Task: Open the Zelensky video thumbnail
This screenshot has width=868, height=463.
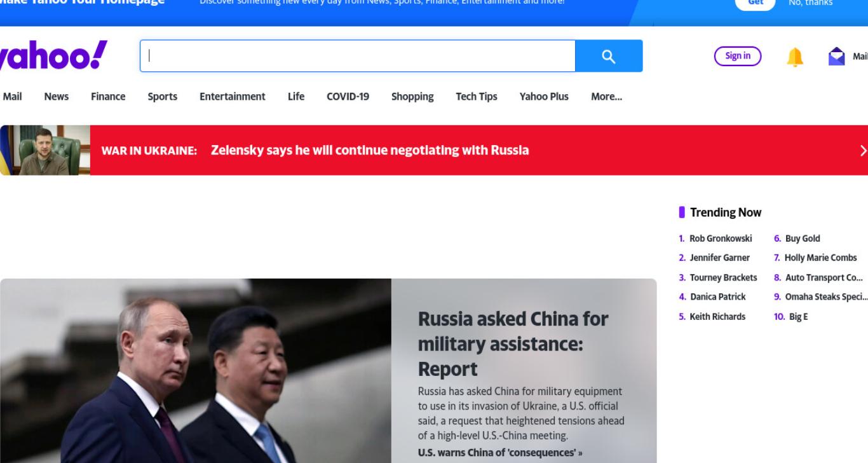Action: (45, 150)
